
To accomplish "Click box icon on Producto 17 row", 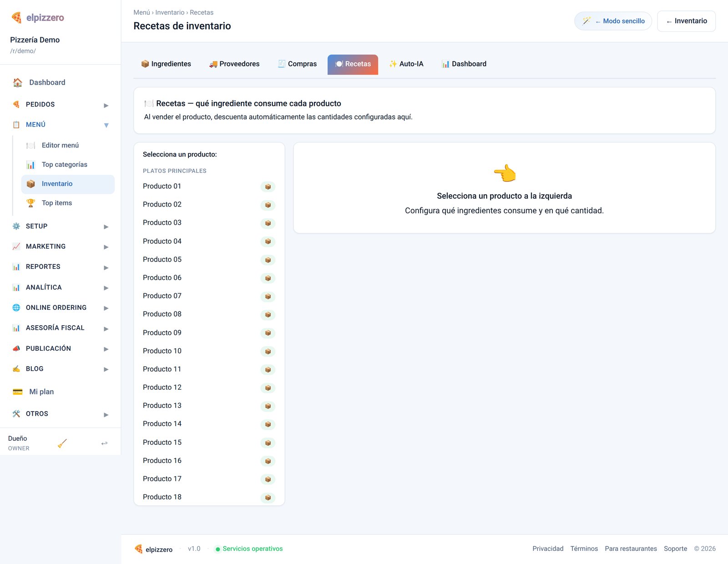I will click(x=268, y=479).
